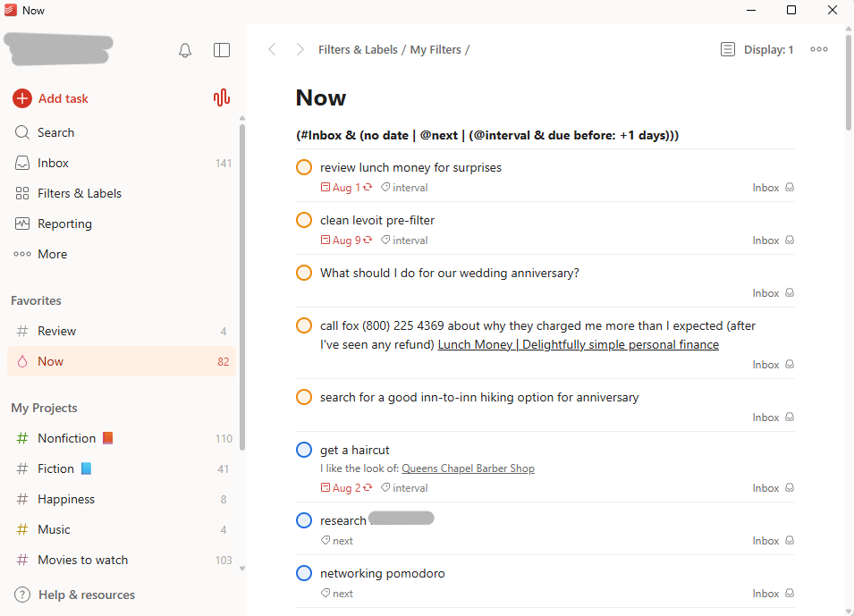Click the Search magnifier icon
Image resolution: width=854 pixels, height=616 pixels.
(22, 132)
